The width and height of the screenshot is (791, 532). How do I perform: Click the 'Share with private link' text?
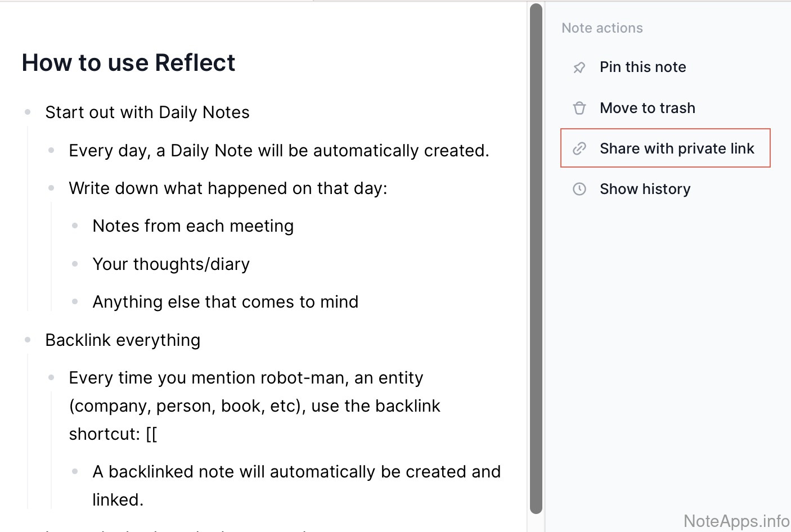(676, 148)
